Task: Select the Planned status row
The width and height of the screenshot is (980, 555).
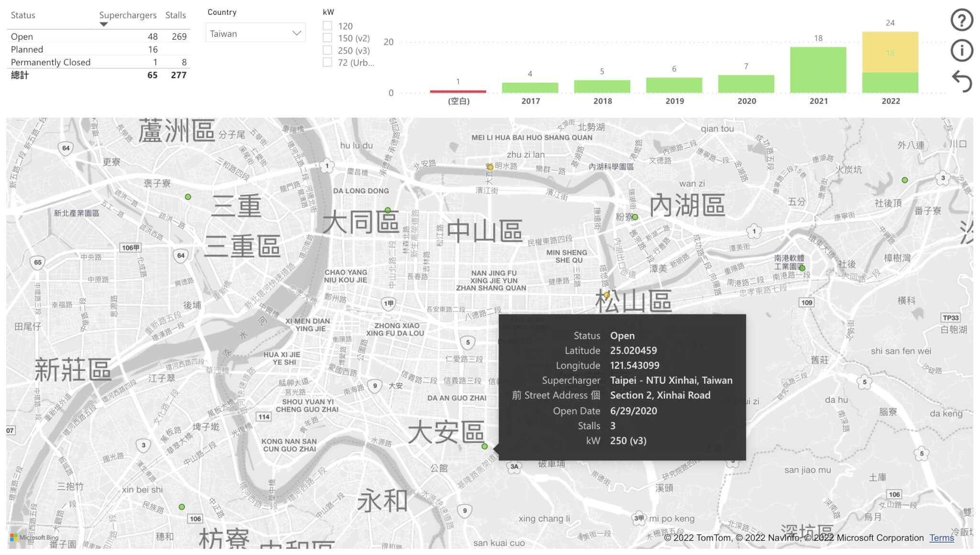Action: [99, 49]
